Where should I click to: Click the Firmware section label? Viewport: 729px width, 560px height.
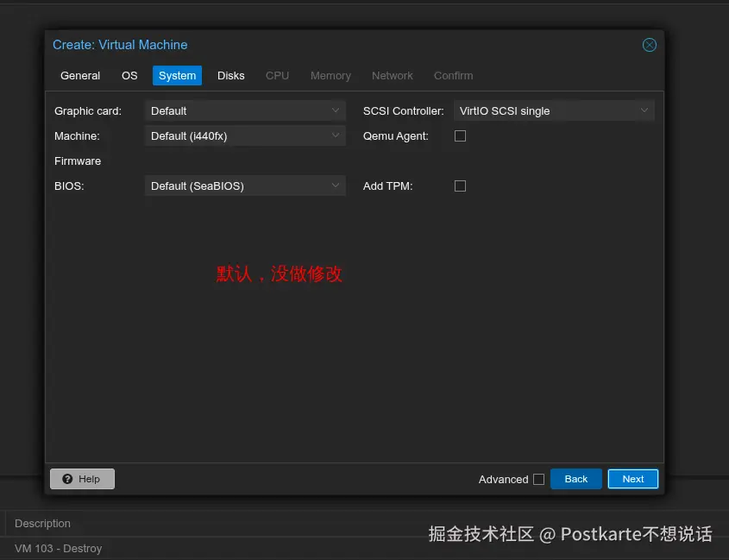pos(78,161)
